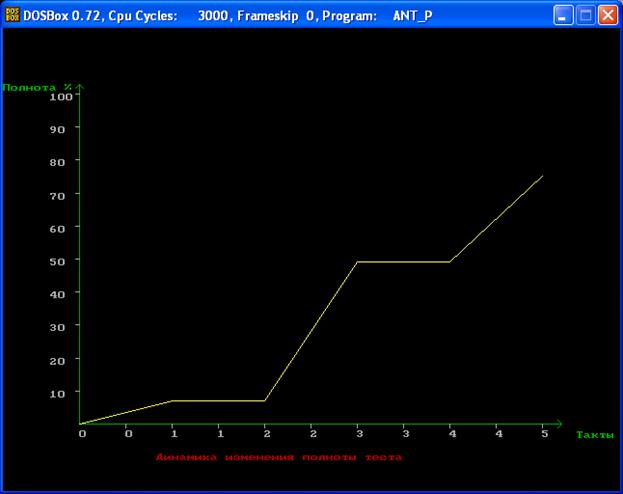
Task: Maximize the DOSBox window
Action: click(x=586, y=16)
